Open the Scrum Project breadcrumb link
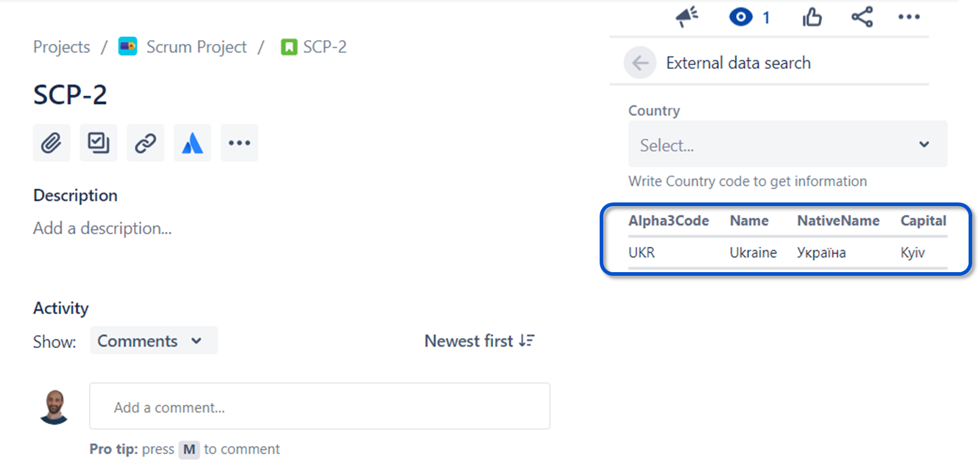This screenshot has width=980, height=468. pyautogui.click(x=196, y=47)
